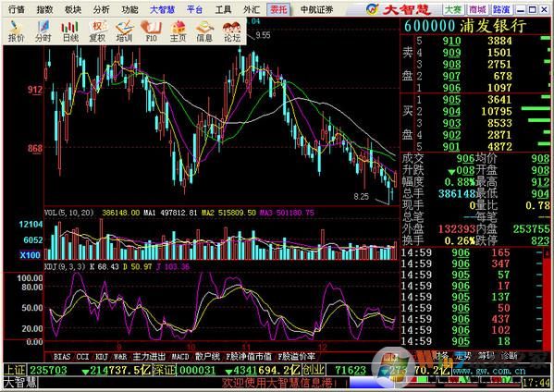Maximize the 大智慧 window
This screenshot has width=554, height=392.
[x=532, y=9]
